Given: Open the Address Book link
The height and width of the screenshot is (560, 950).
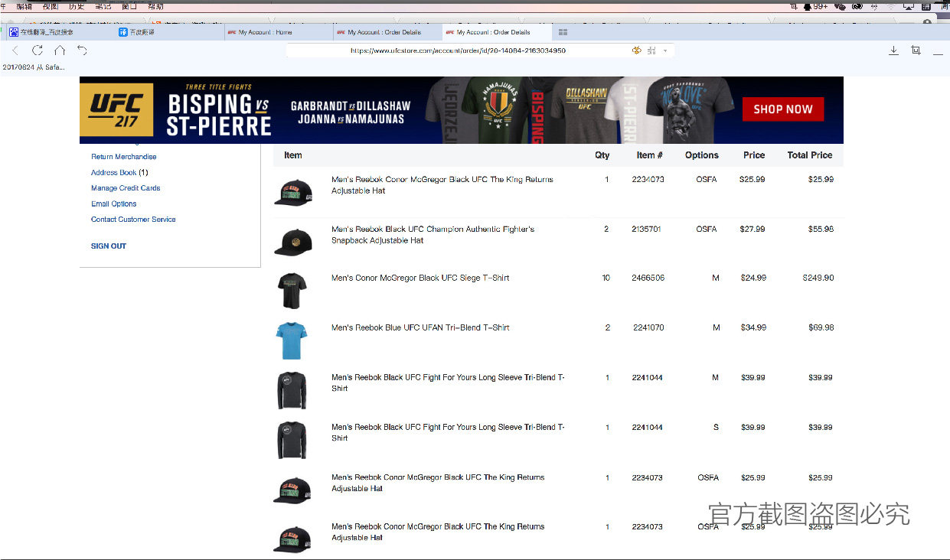Looking at the screenshot, I should click(114, 173).
